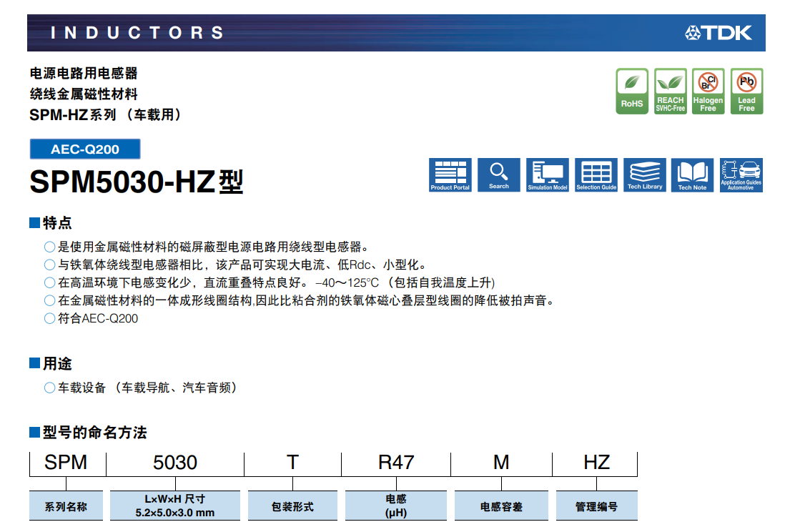This screenshot has height=532, width=795.
Task: Open the Selection Guide icon
Action: [x=596, y=175]
